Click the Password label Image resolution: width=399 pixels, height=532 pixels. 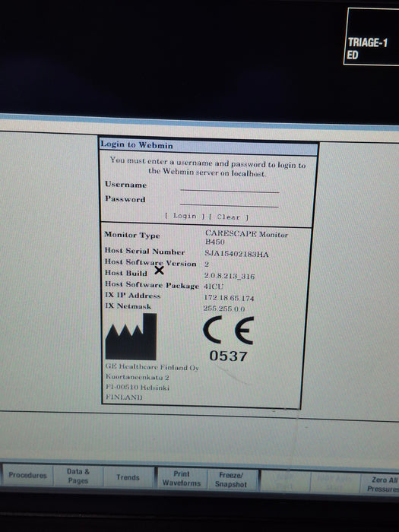coord(125,199)
